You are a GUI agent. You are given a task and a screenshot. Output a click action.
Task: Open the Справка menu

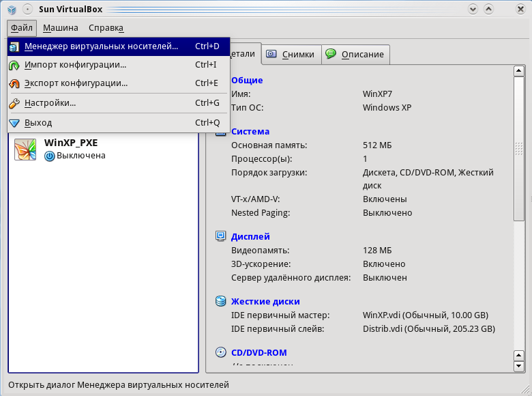click(x=106, y=28)
